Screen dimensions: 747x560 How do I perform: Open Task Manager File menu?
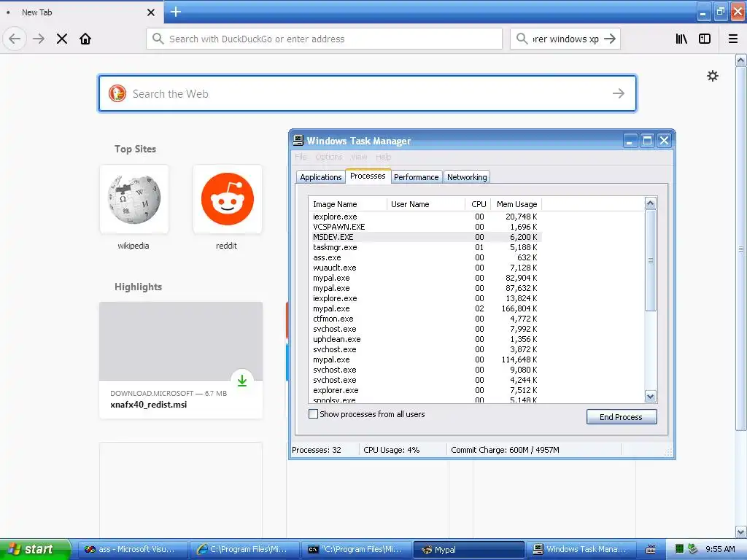[301, 157]
